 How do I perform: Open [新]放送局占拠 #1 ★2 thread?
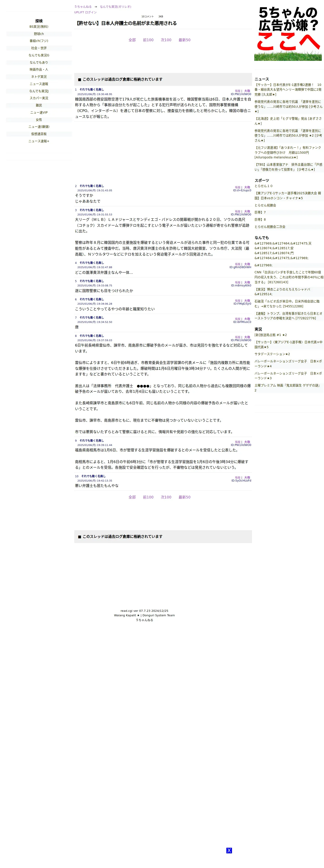270,335
